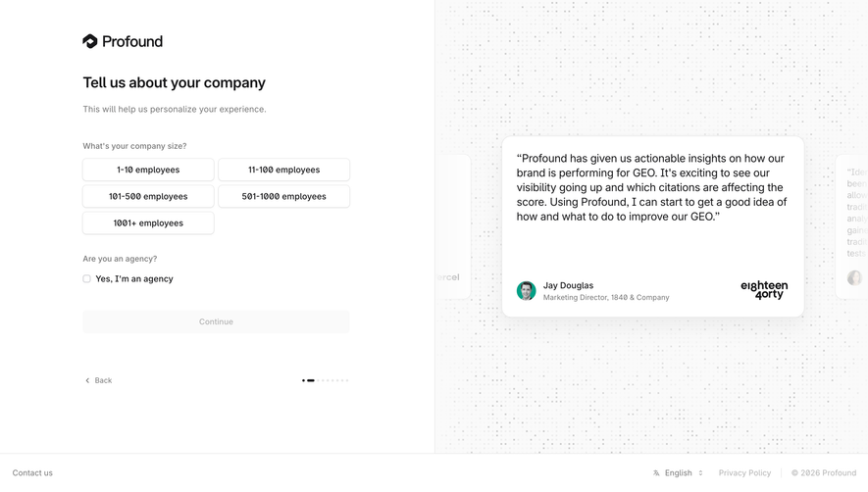Pick the 1001+ employees option
This screenshot has height=492, width=868.
point(148,223)
